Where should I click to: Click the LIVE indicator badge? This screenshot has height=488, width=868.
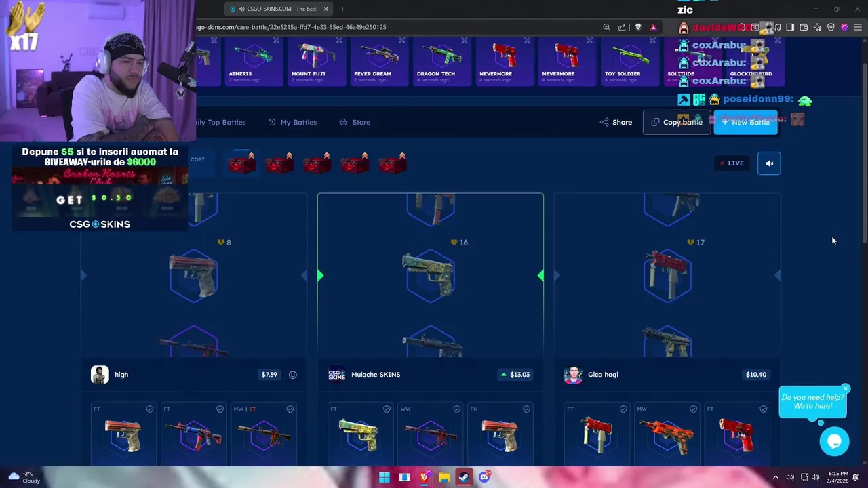click(732, 163)
